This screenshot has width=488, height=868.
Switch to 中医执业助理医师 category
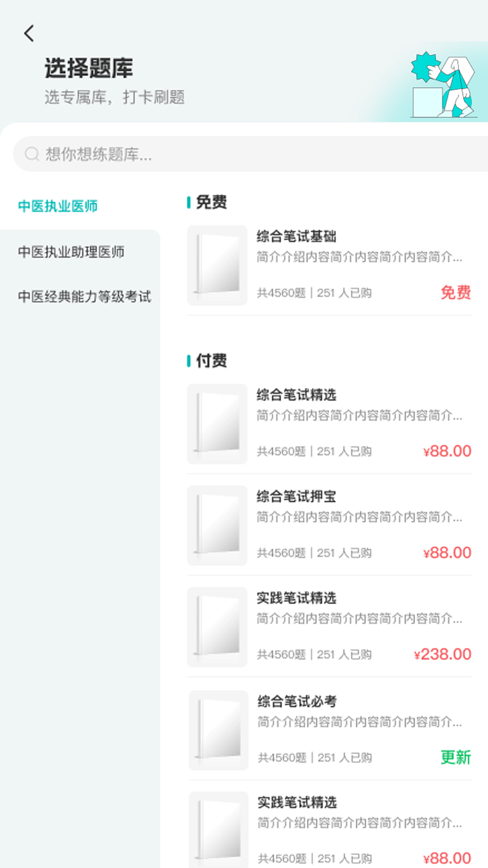coord(71,252)
